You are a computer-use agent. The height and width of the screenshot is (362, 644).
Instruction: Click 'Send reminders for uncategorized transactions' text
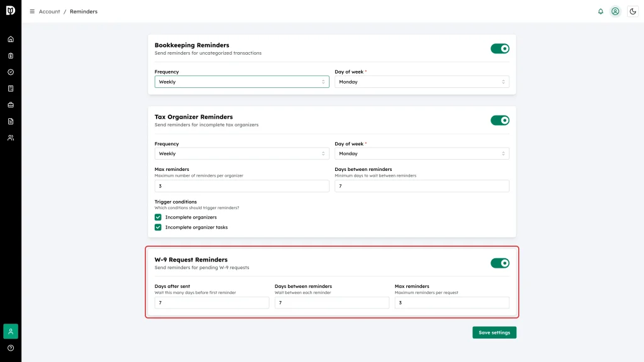click(x=208, y=53)
